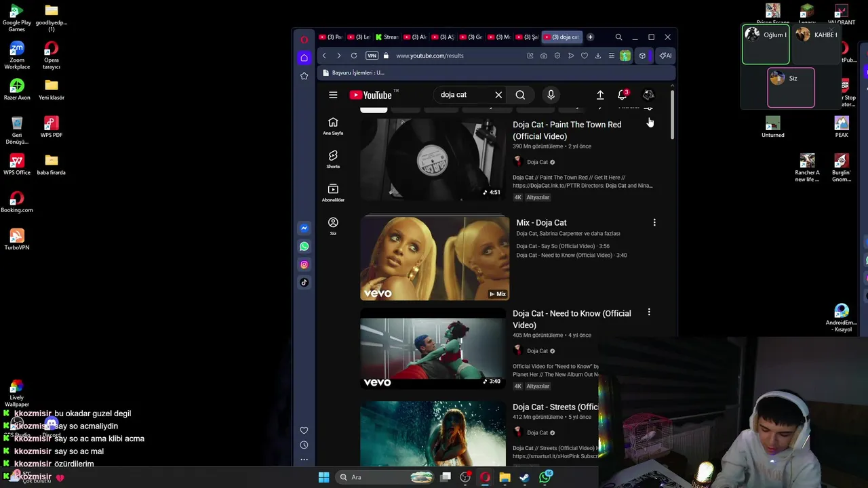Screen dimensions: 868x488
Task: Open Siz in YouTube sidebar
Action: pyautogui.click(x=333, y=226)
